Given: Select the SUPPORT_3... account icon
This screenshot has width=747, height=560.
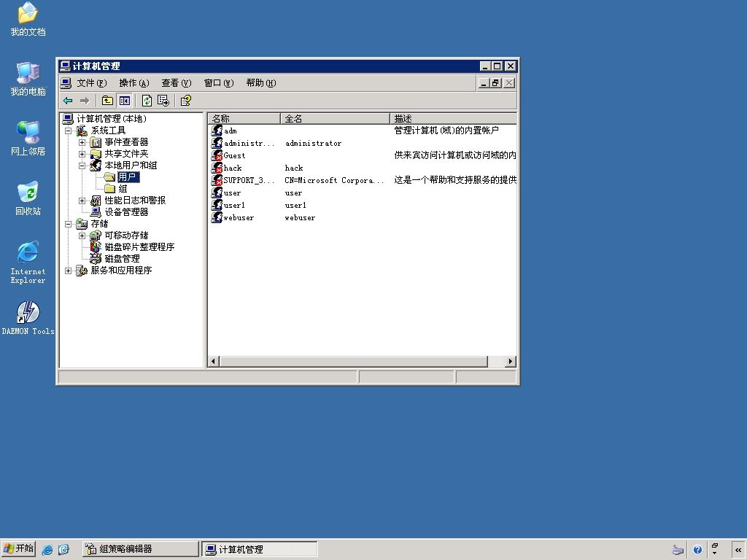Looking at the screenshot, I should point(217,179).
